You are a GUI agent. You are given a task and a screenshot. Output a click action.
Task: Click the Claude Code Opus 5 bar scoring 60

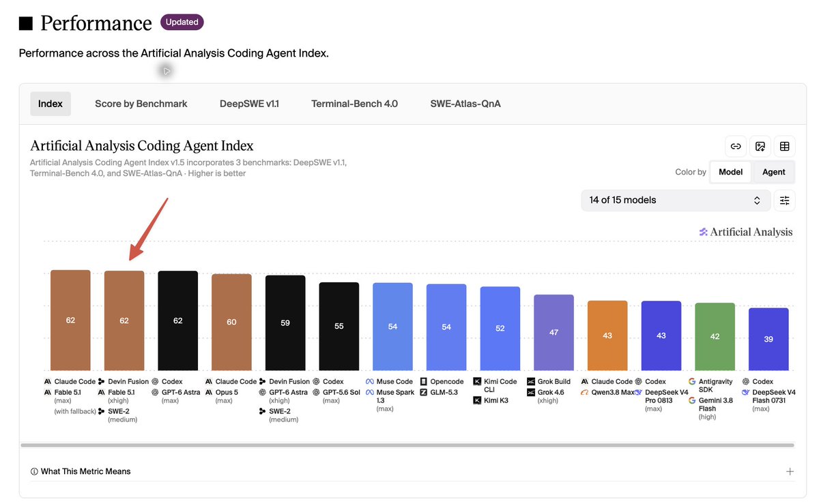pos(231,323)
